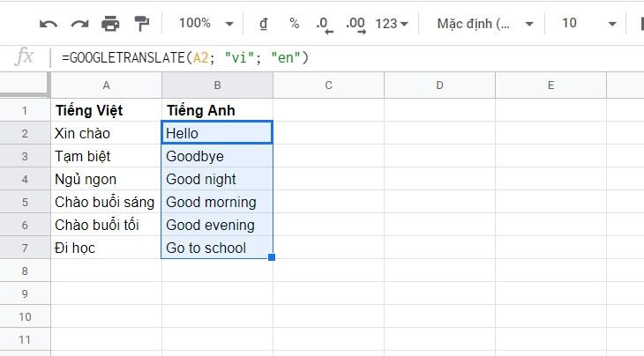Select column E header

(x=550, y=85)
